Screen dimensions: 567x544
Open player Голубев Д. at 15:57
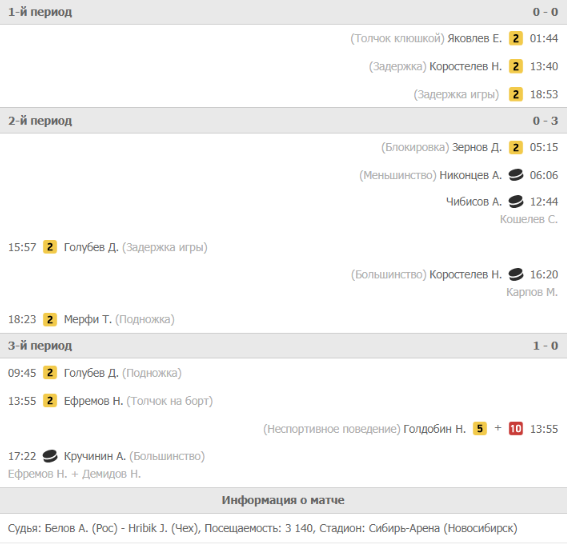point(91,247)
